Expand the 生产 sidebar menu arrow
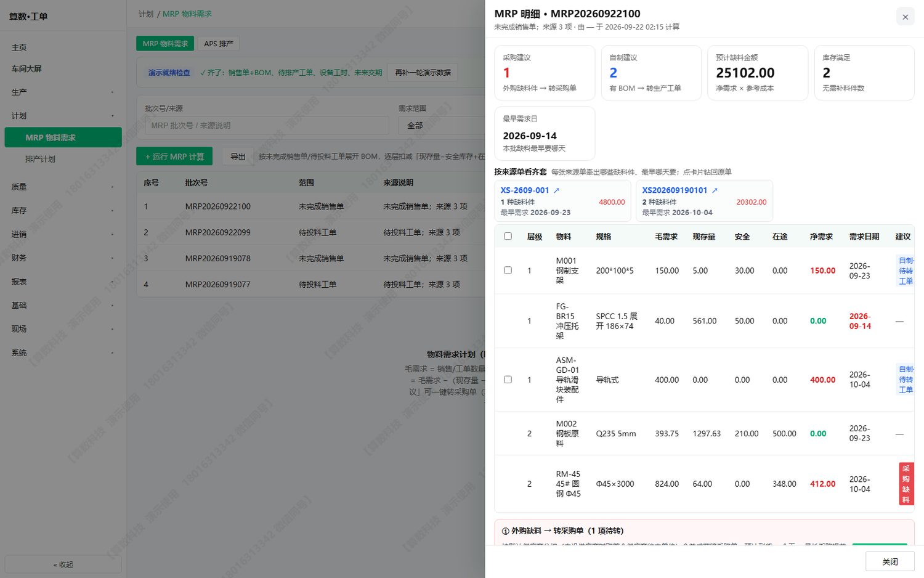This screenshot has width=924, height=578. pos(112,92)
